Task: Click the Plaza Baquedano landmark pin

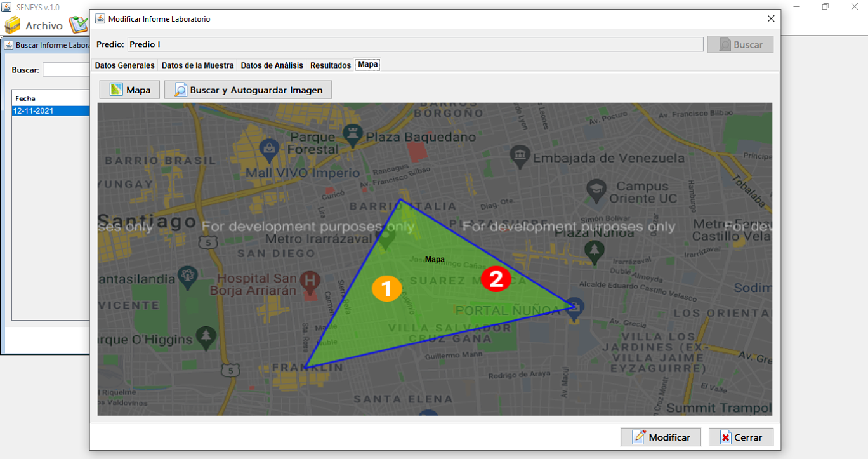Action: tap(351, 135)
